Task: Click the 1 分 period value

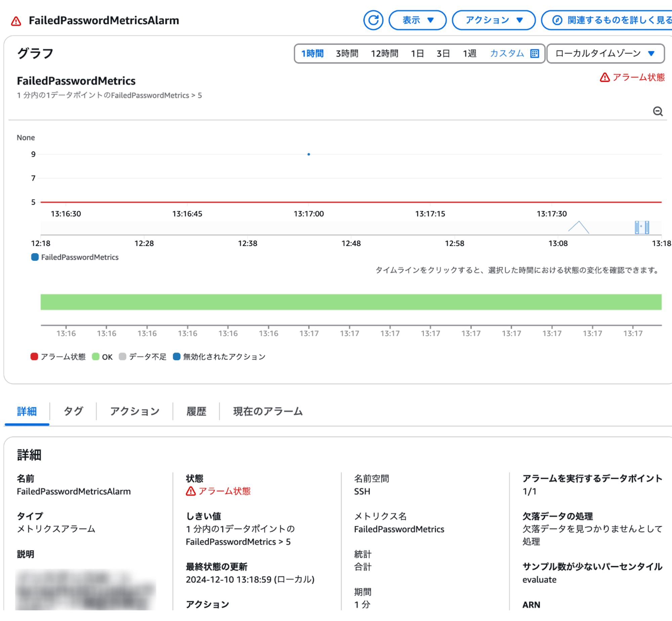Action: (x=362, y=605)
